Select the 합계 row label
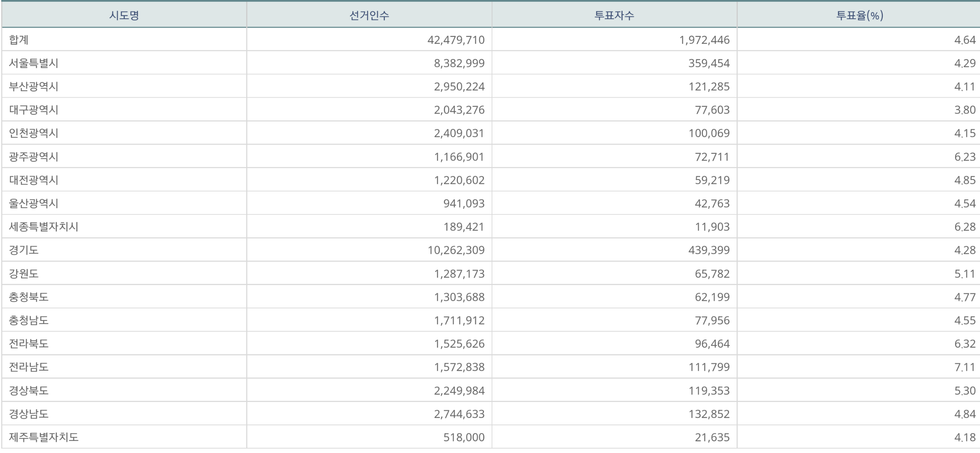Screen dimensions: 980x453 pos(19,40)
